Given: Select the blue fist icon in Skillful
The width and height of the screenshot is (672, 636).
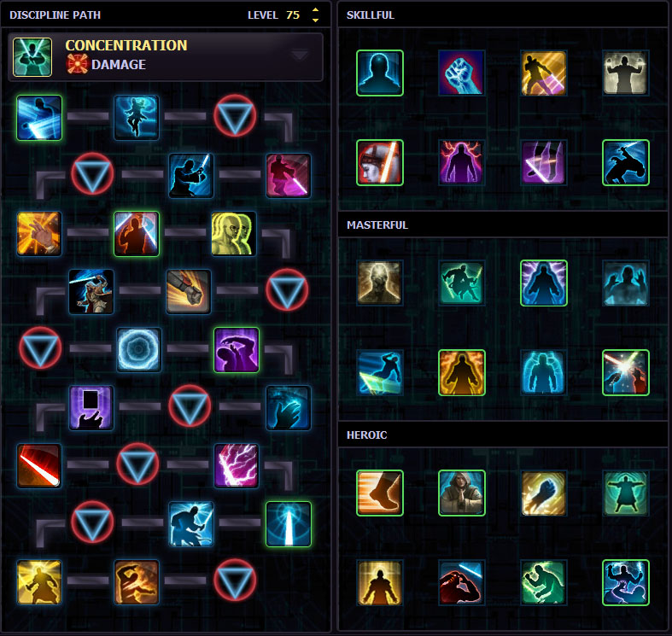Looking at the screenshot, I should [462, 73].
